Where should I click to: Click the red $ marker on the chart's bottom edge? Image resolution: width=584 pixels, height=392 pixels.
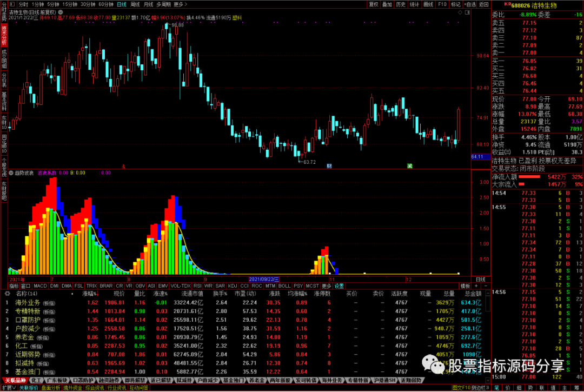pos(124,167)
